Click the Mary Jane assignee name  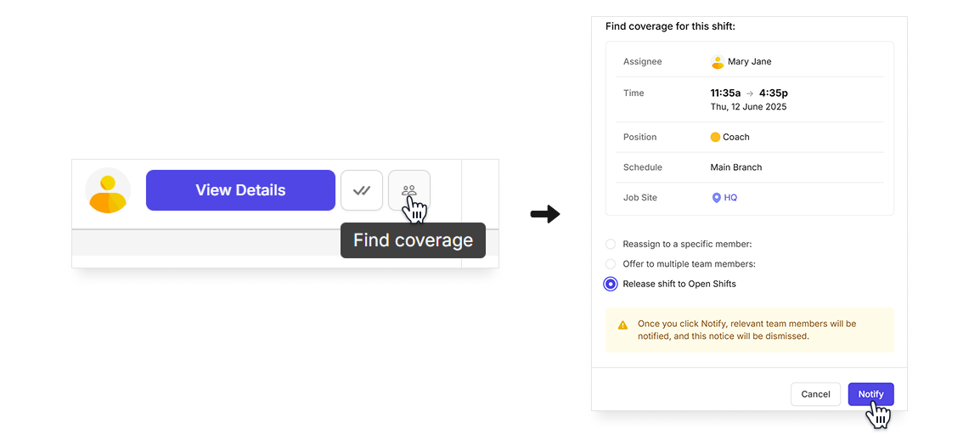[x=749, y=62]
